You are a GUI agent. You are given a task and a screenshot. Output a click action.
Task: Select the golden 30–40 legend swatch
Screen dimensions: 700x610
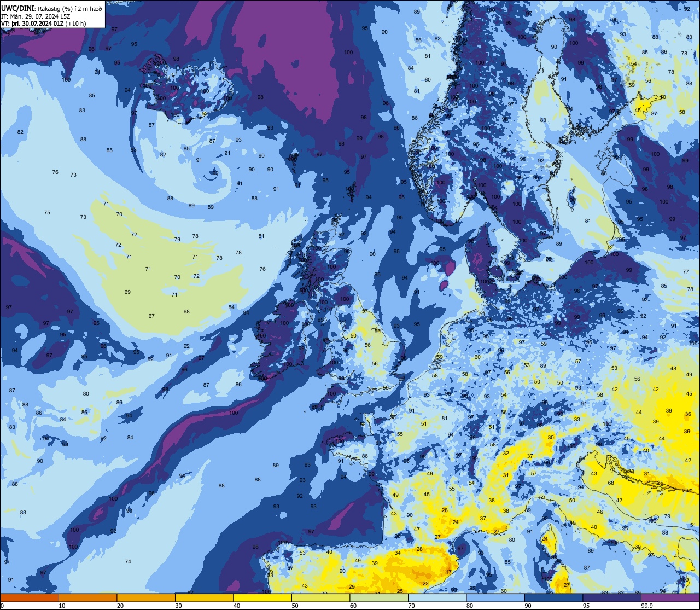(x=204, y=597)
